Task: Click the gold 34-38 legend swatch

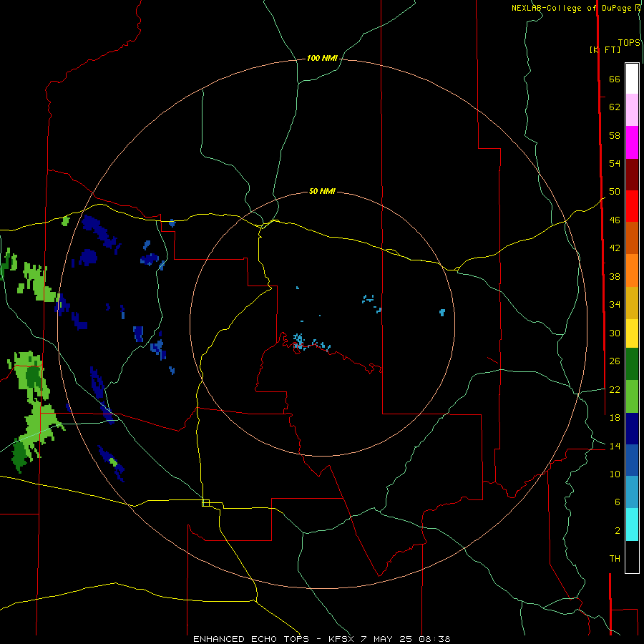Action: pos(632,303)
